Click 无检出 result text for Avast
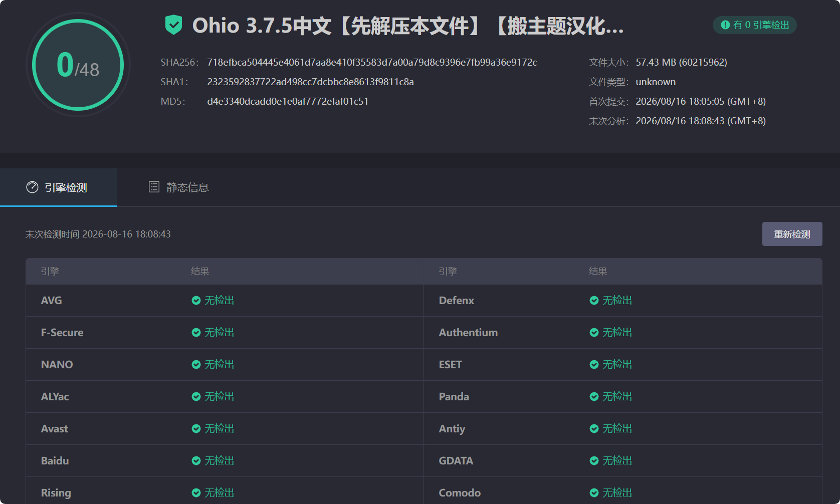The width and height of the screenshot is (840, 504). pos(220,428)
